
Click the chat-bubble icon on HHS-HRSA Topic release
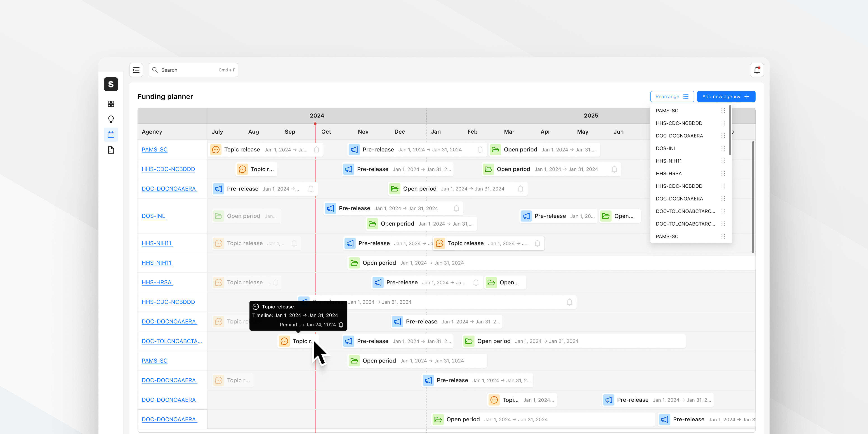219,282
